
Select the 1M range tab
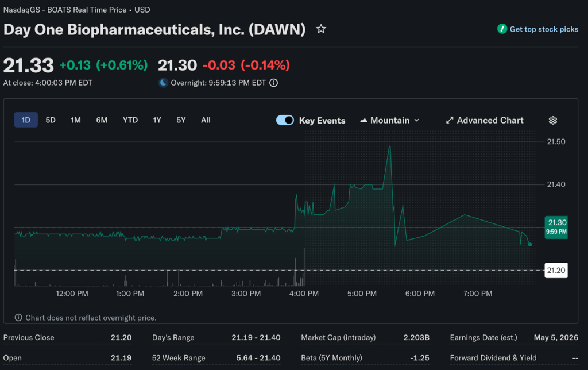click(76, 120)
